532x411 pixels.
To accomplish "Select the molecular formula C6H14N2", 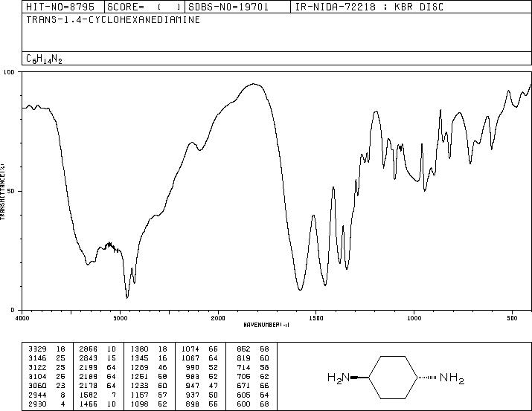I will (x=44, y=59).
